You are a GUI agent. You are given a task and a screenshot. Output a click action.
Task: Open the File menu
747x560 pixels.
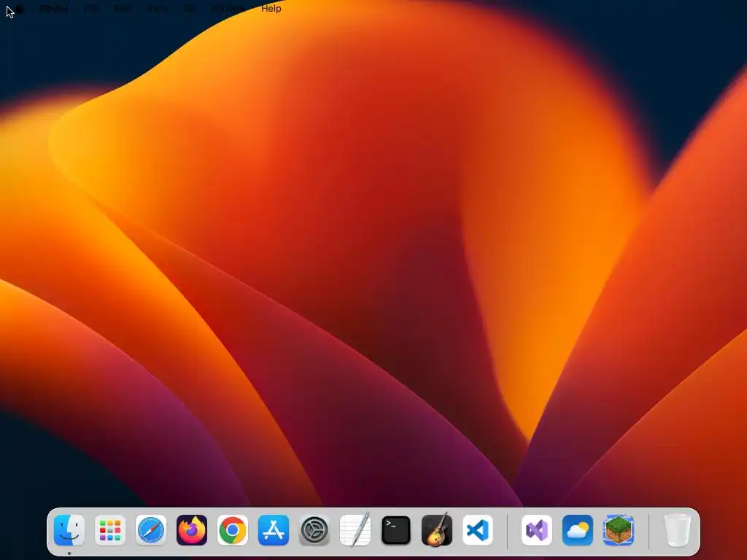pyautogui.click(x=91, y=9)
